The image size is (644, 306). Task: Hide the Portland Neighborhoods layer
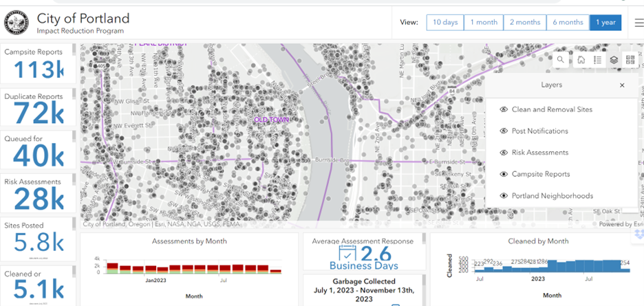pos(504,195)
